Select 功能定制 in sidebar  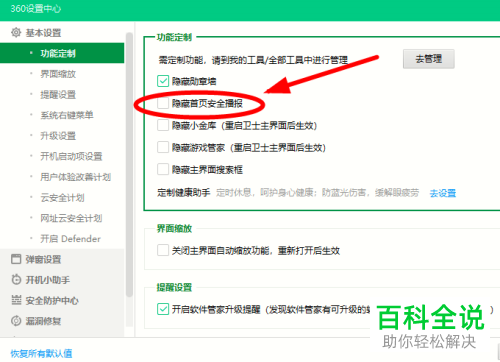tap(62, 53)
